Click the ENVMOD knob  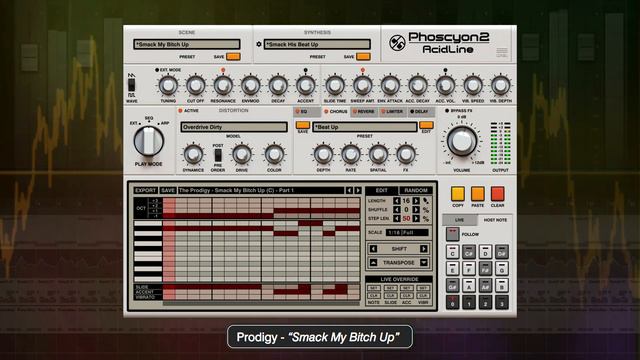pyautogui.click(x=250, y=86)
